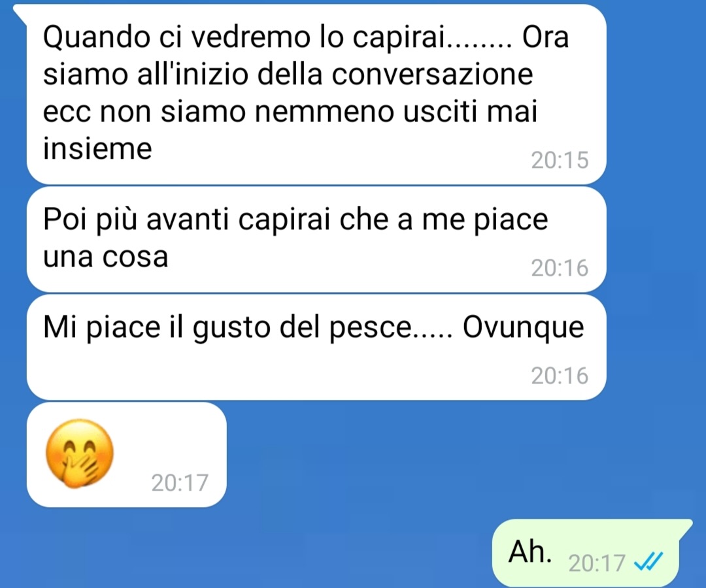Click the word "pesce" in third message

(370, 329)
